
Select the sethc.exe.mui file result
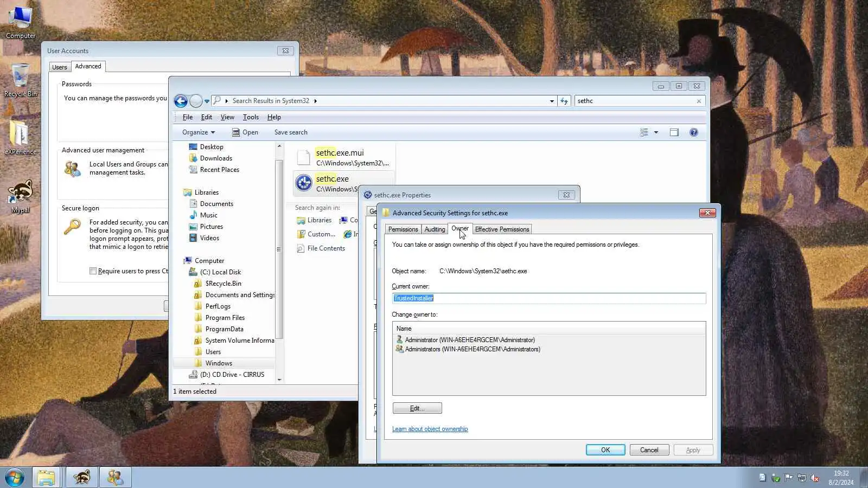pos(343,157)
